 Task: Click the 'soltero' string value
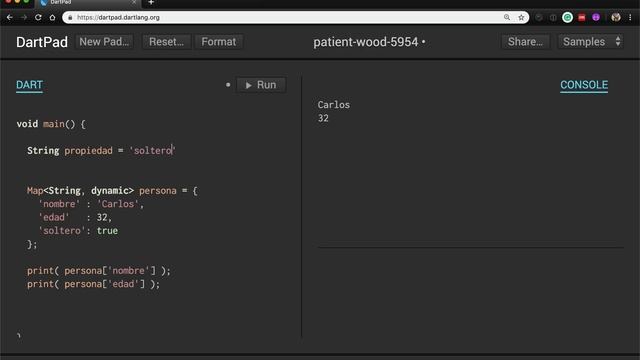(x=153, y=151)
